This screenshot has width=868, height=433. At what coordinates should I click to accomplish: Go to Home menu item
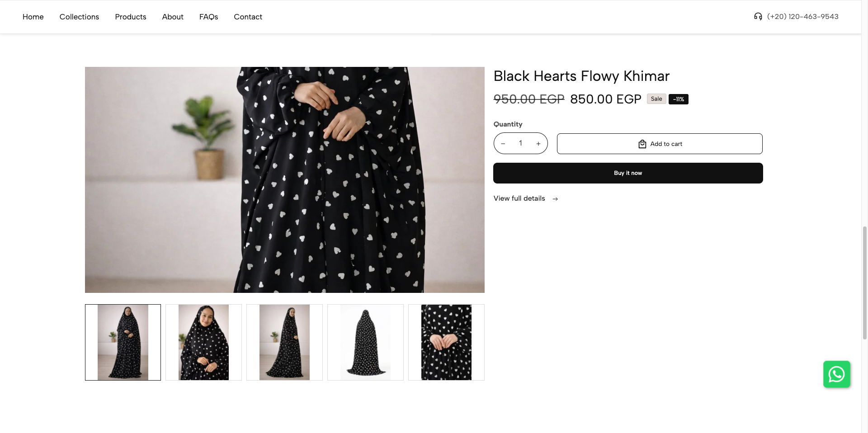33,17
